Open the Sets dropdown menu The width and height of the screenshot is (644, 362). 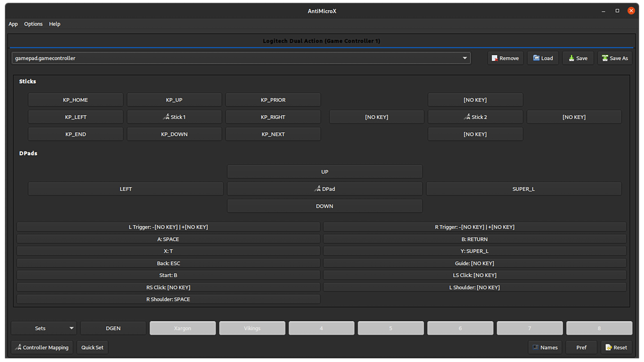(x=44, y=328)
